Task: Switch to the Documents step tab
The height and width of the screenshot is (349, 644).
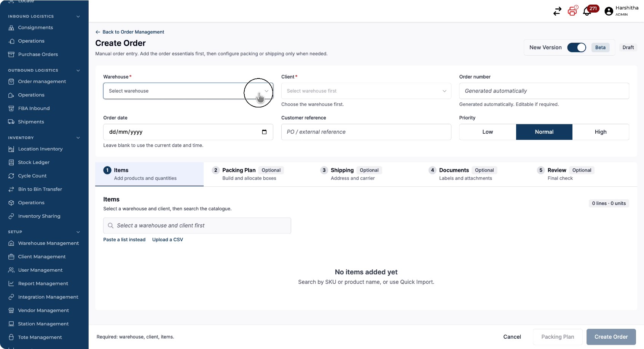Action: tap(475, 174)
